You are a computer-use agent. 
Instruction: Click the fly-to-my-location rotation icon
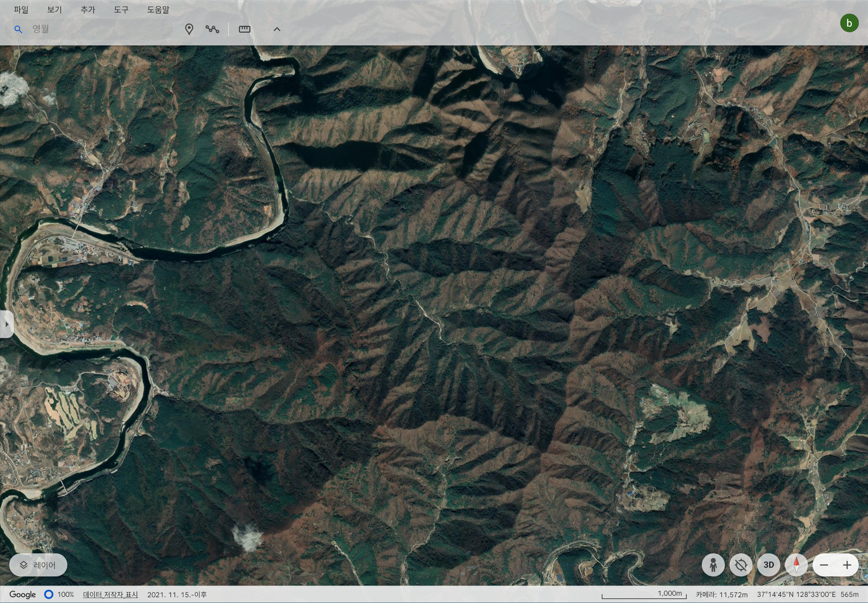click(x=741, y=565)
